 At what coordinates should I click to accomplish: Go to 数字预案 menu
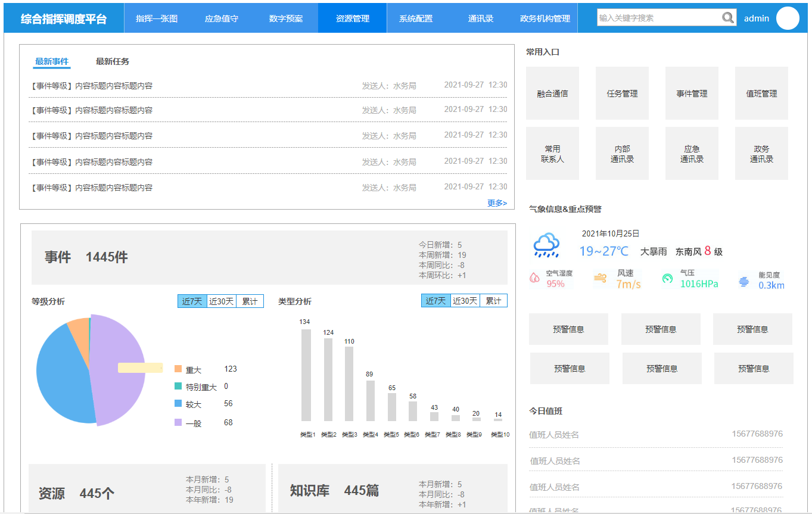(x=286, y=18)
